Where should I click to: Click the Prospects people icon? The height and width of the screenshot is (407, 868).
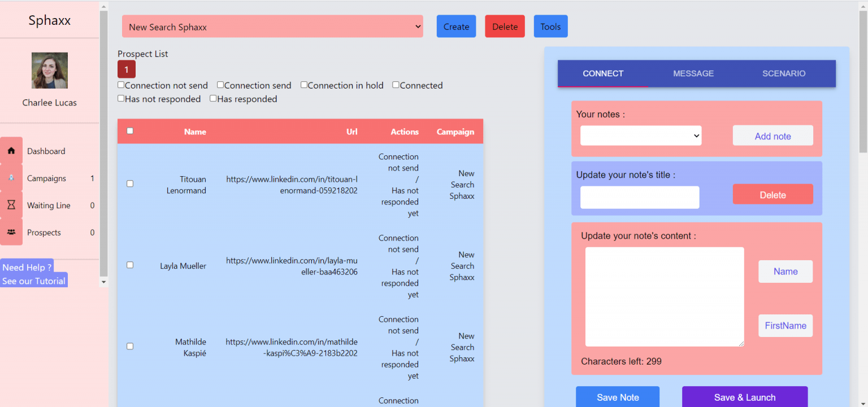click(11, 232)
